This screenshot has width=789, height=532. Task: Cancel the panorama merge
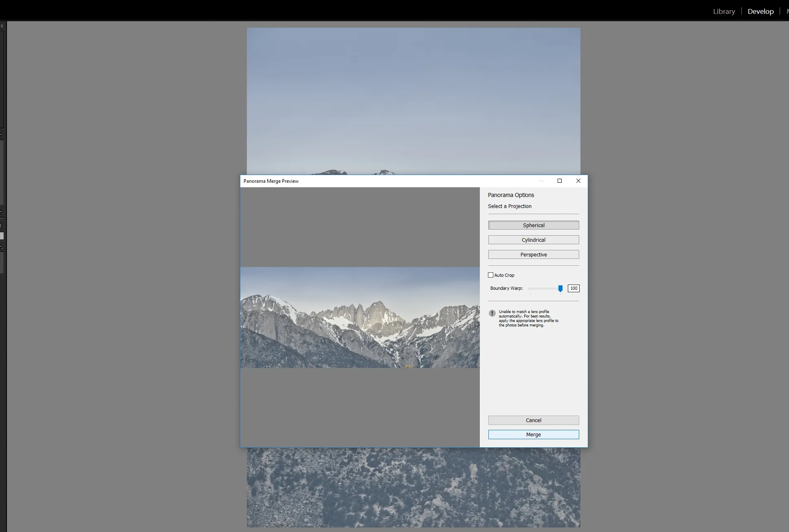point(533,420)
